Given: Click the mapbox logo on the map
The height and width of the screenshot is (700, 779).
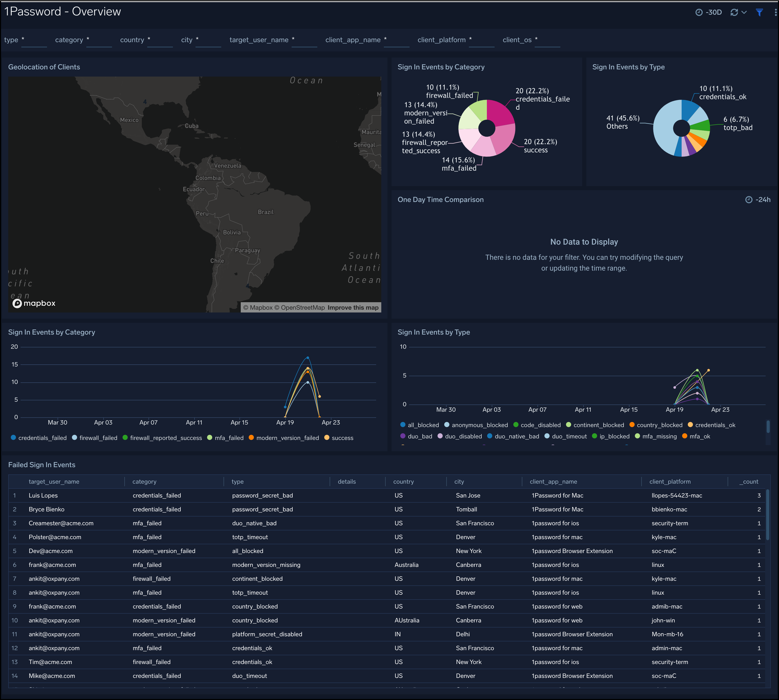Looking at the screenshot, I should coord(34,303).
